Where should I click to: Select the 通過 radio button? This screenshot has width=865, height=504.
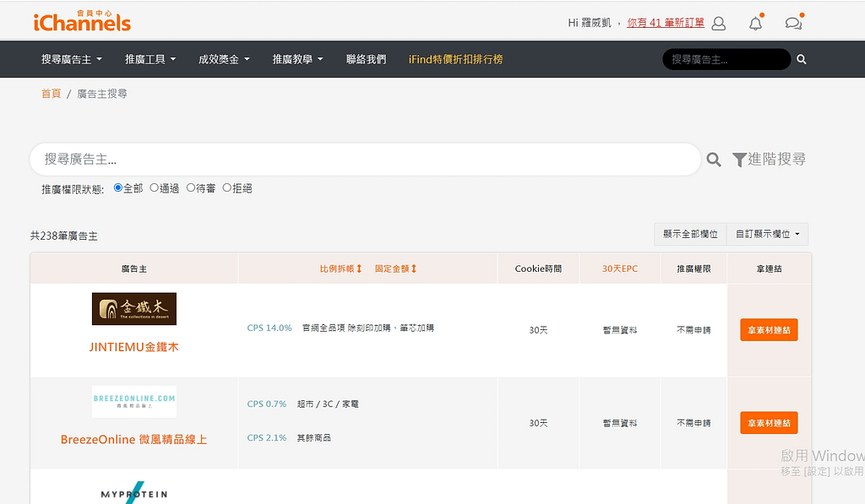[x=154, y=187]
